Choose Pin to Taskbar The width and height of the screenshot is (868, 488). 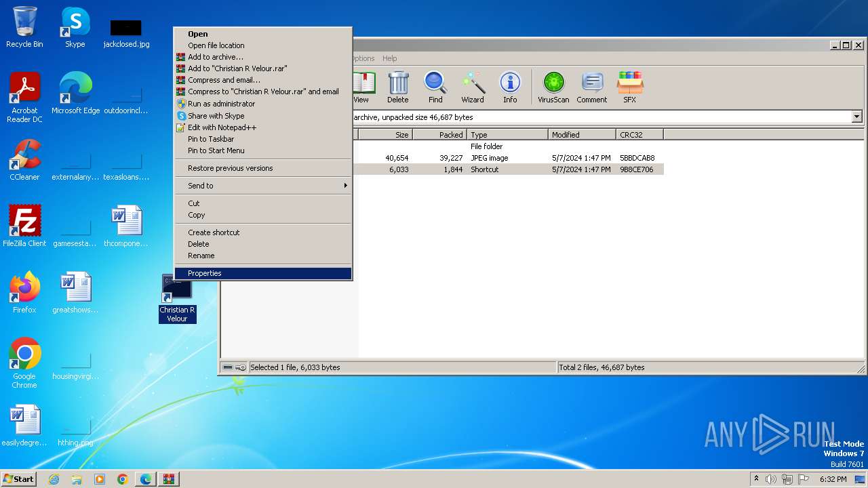(263, 139)
